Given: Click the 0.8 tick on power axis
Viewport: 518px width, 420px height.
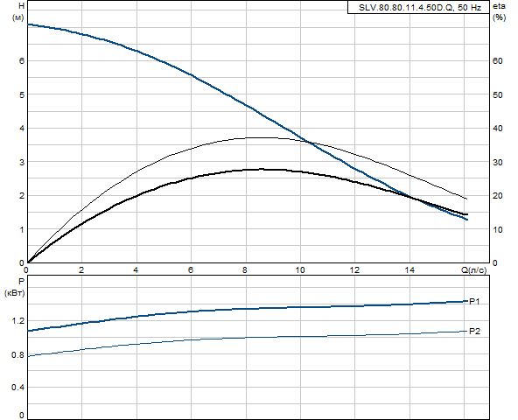Looking at the screenshot, I should [x=17, y=355].
